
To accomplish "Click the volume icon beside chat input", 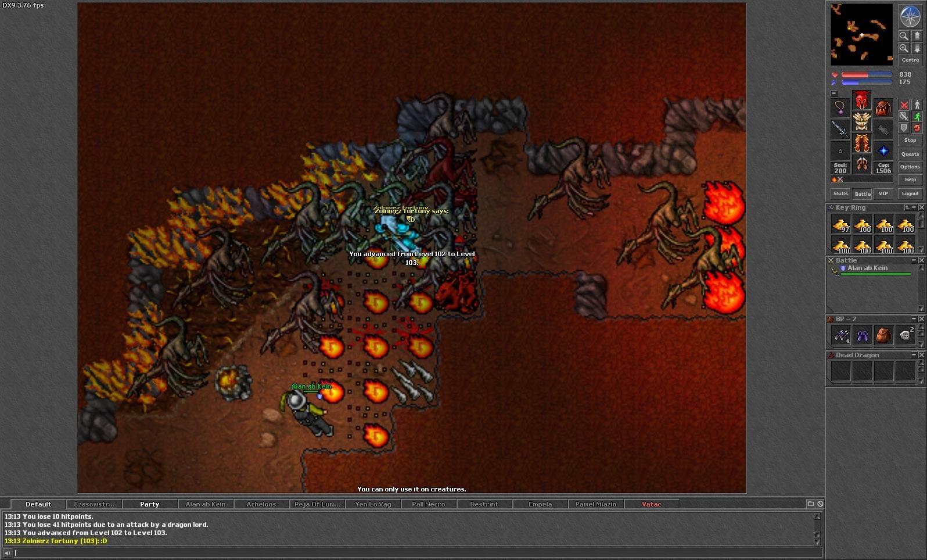I will (x=7, y=553).
